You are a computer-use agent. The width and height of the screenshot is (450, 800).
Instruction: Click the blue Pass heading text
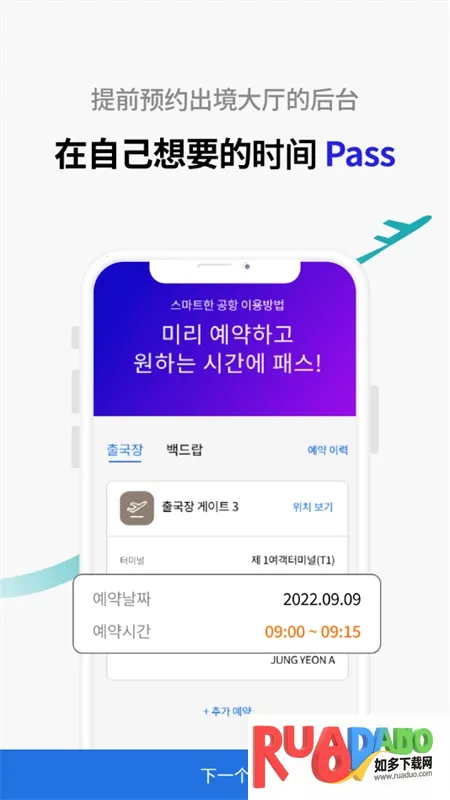click(361, 155)
